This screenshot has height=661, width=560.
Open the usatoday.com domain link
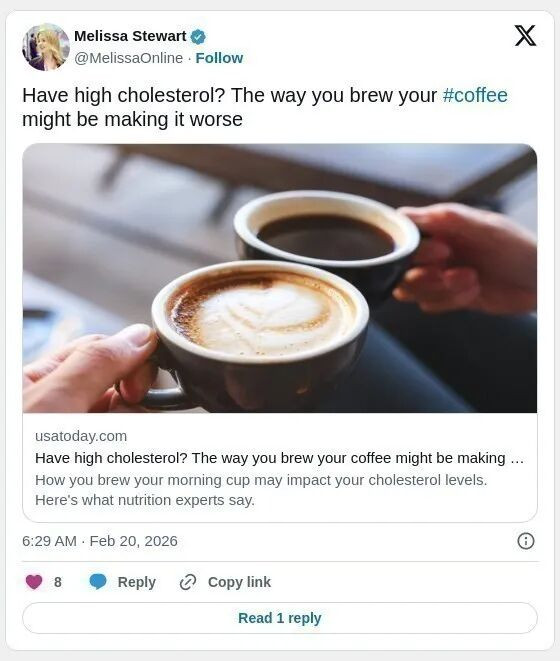pos(81,436)
